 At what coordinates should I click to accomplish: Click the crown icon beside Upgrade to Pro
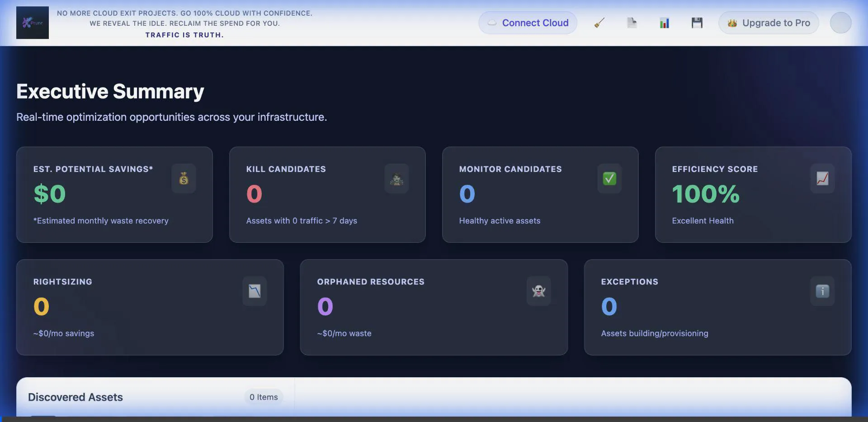point(732,23)
